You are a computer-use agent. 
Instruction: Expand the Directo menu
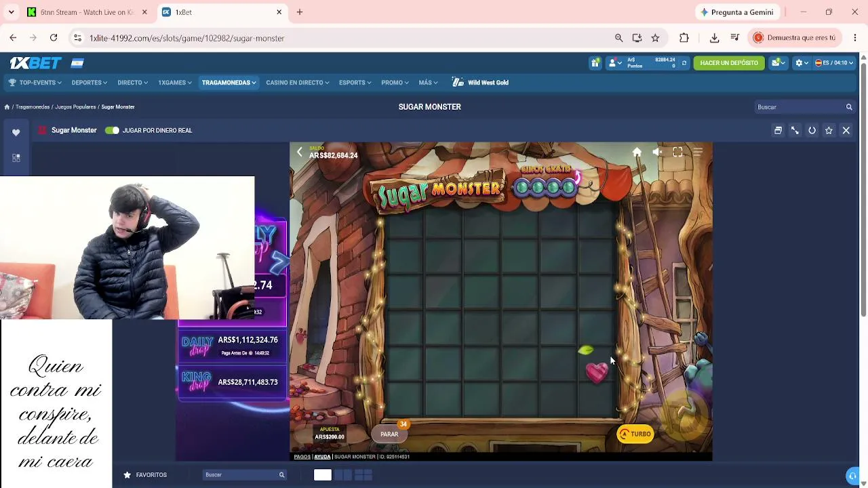pyautogui.click(x=132, y=83)
